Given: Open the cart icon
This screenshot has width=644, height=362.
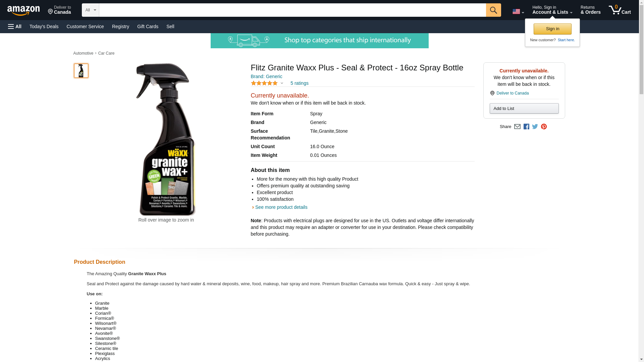Looking at the screenshot, I should tap(620, 10).
